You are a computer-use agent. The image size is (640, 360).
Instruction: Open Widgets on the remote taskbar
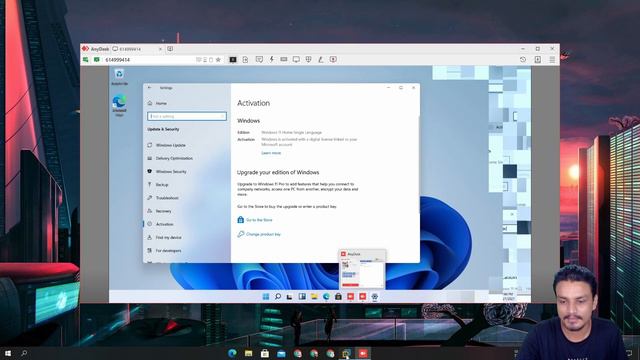(302, 296)
